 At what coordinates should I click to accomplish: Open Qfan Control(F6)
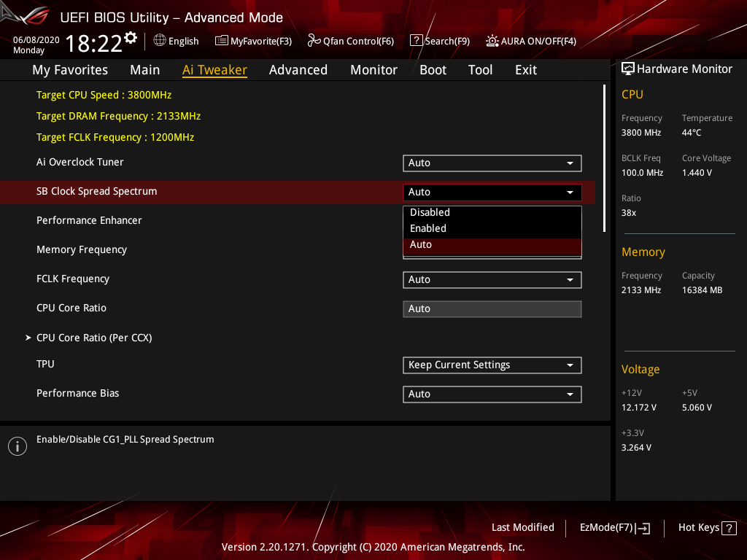coord(351,41)
